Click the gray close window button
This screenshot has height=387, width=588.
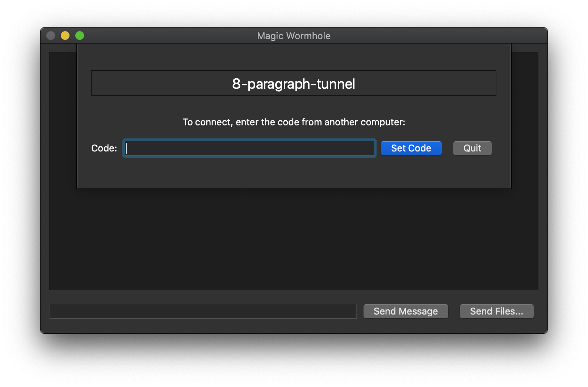point(51,36)
